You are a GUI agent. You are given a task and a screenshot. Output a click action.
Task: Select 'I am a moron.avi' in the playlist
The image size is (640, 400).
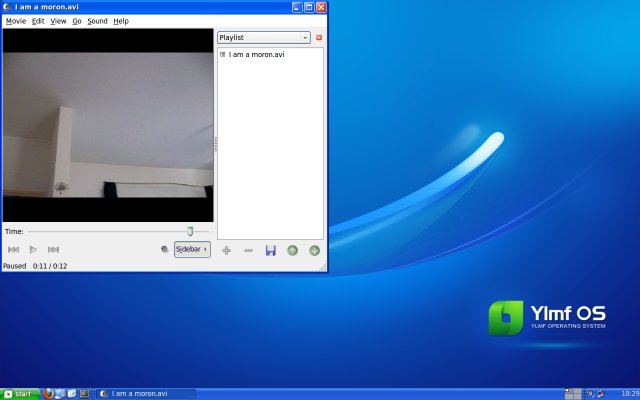pyautogui.click(x=256, y=55)
